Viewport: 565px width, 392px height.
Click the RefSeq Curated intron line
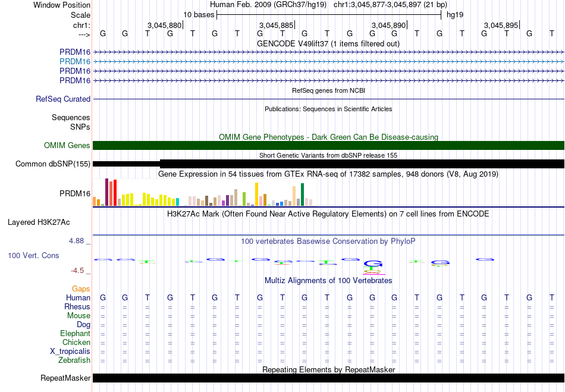(x=328, y=99)
